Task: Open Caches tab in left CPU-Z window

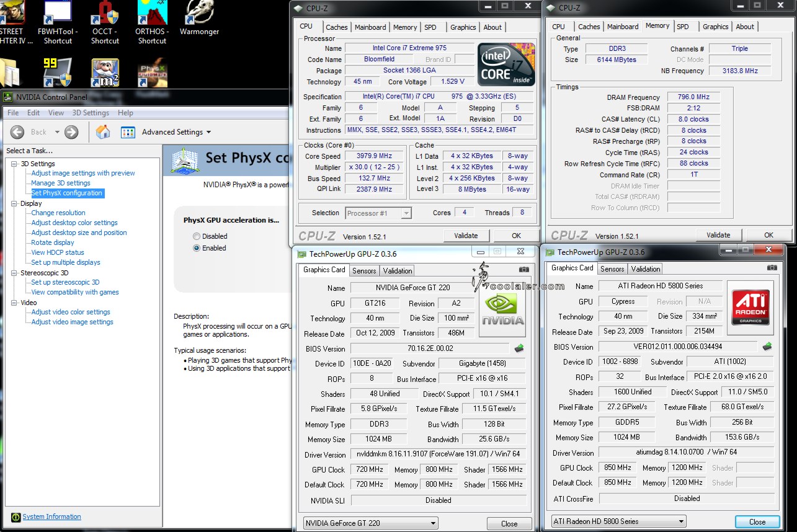Action: 337,27
